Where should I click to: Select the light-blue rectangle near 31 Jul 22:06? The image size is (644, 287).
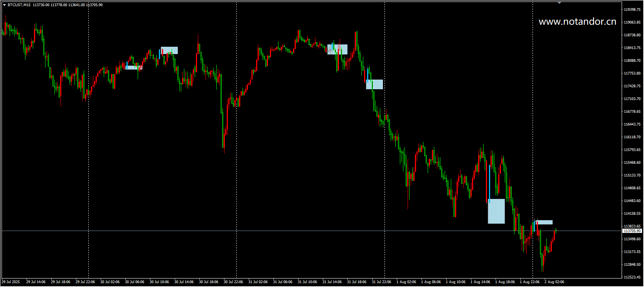coord(374,84)
